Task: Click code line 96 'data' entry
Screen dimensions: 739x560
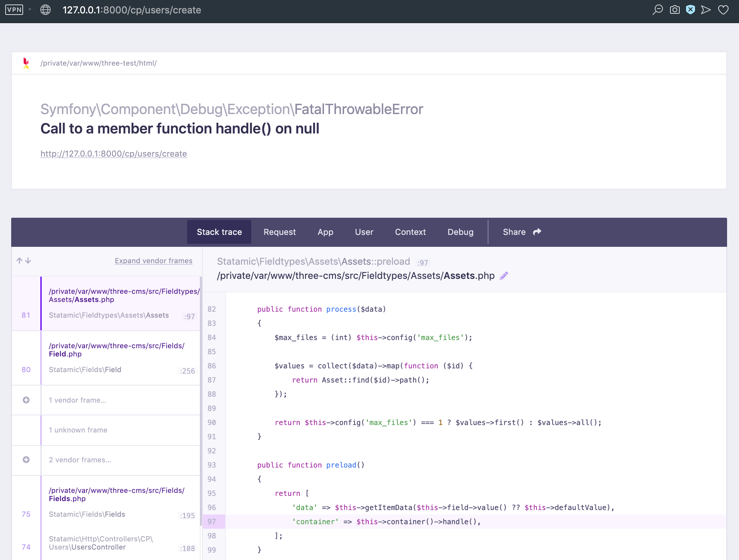Action: tap(453, 507)
